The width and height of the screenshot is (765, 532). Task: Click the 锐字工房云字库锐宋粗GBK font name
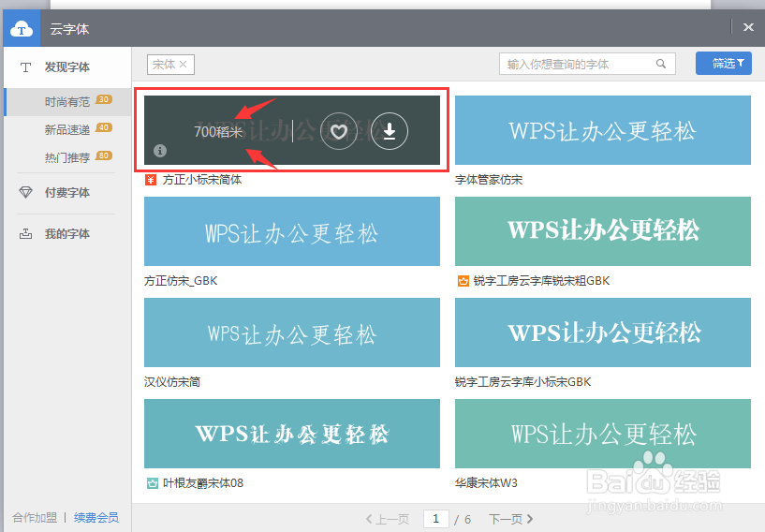click(541, 281)
